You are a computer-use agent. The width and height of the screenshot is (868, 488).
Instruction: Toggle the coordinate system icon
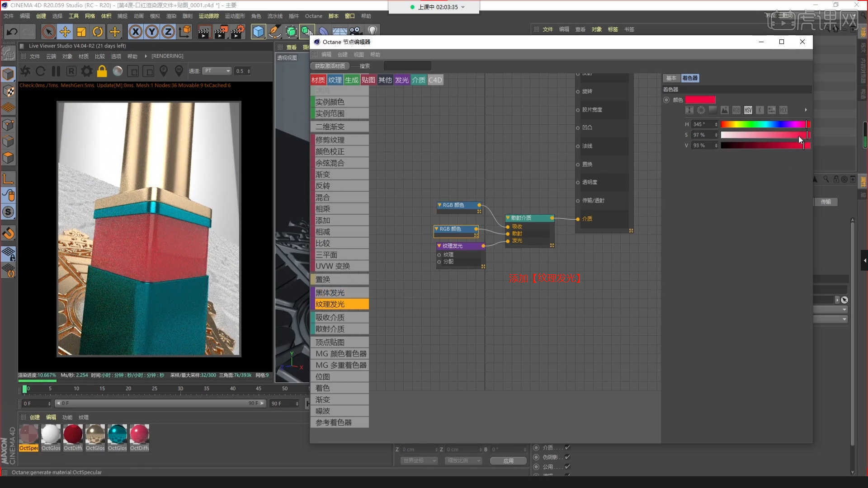(x=185, y=32)
